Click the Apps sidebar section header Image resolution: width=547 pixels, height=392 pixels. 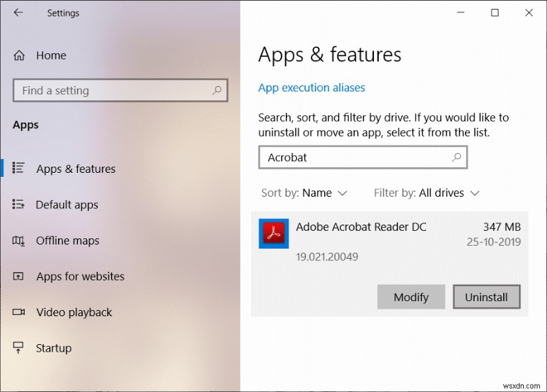(x=26, y=125)
